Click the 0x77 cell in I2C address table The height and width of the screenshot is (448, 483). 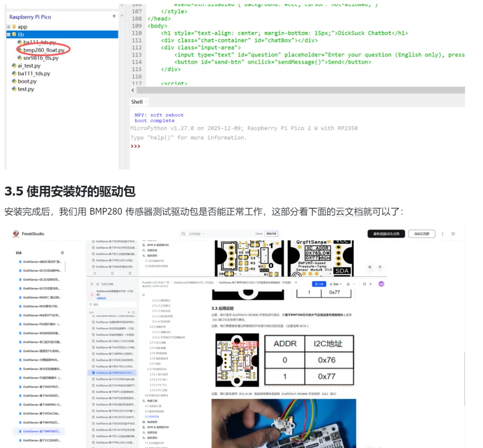327,376
